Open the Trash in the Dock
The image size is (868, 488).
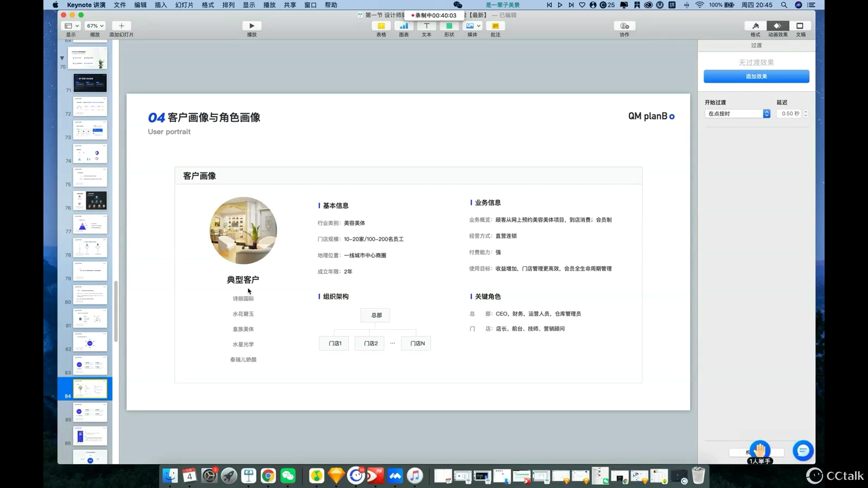pyautogui.click(x=698, y=476)
